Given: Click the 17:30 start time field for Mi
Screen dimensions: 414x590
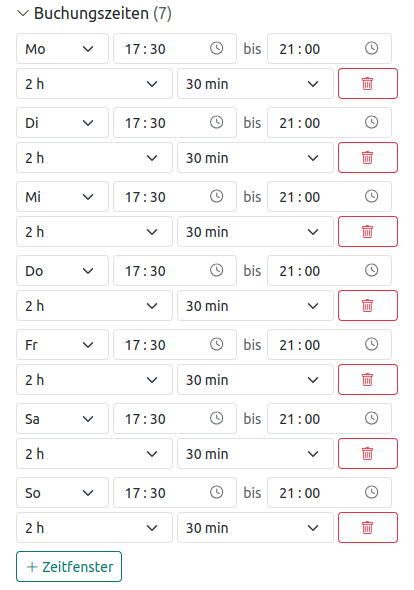Looking at the screenshot, I should (x=175, y=196).
